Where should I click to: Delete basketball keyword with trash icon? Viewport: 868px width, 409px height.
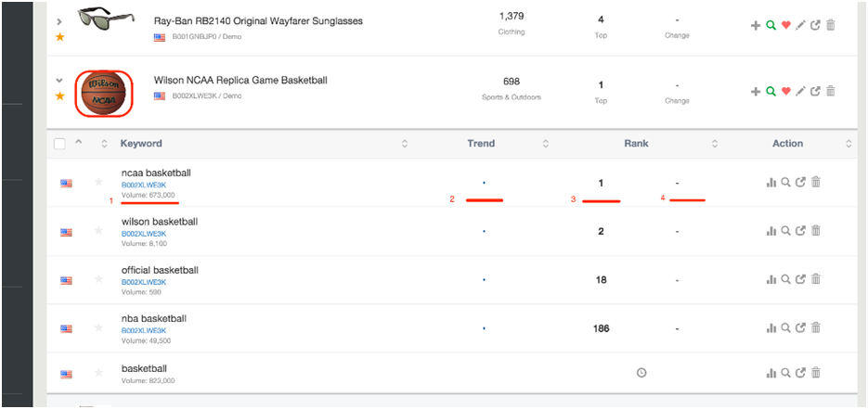point(815,373)
